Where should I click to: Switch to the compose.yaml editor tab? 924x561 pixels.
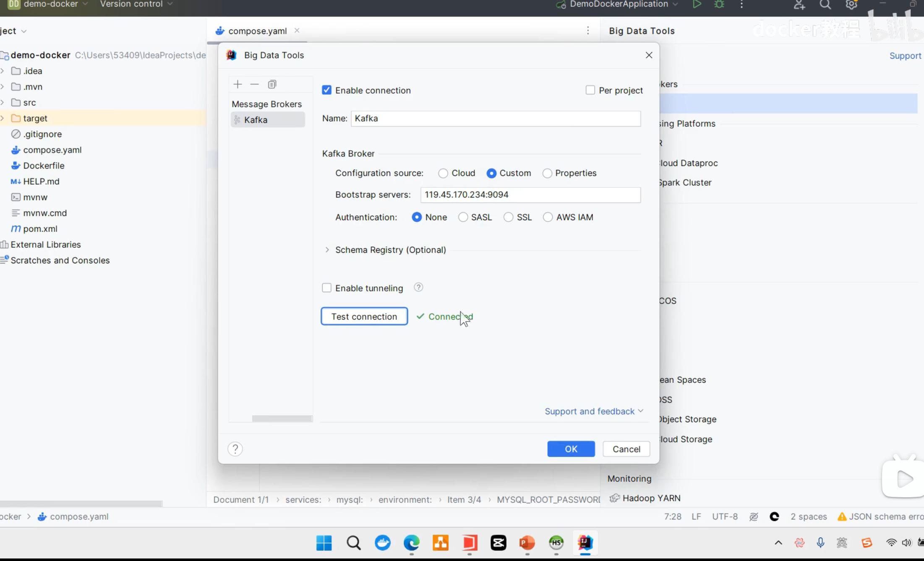point(257,31)
